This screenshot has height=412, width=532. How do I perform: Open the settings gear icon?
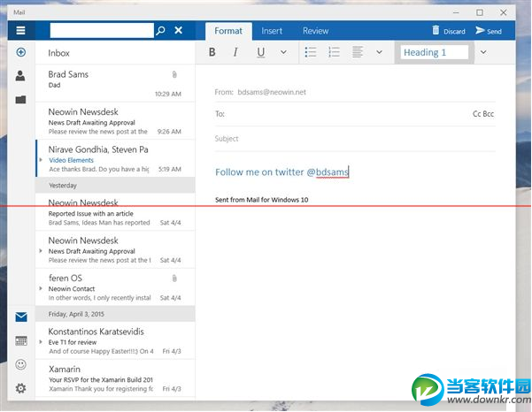click(x=20, y=388)
